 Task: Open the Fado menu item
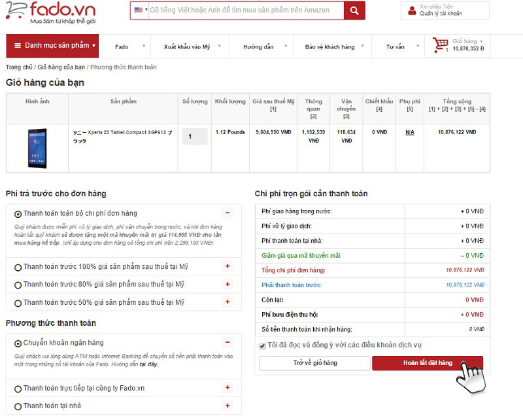(x=122, y=46)
